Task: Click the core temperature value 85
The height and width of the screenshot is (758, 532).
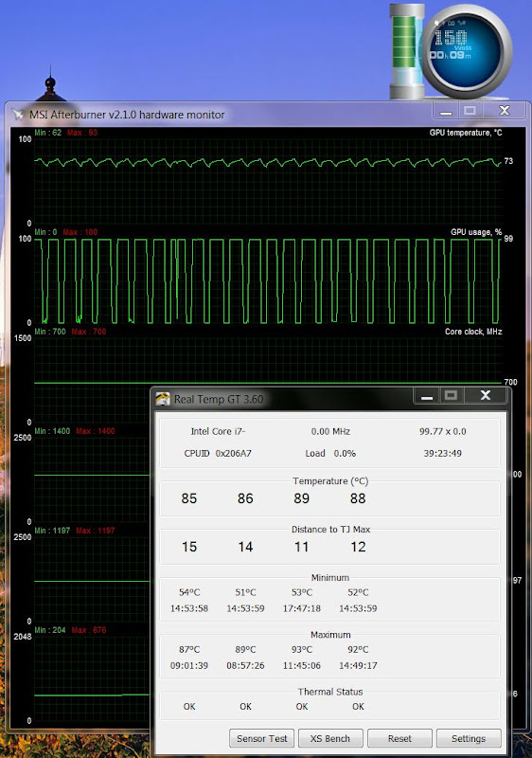Action: (x=188, y=498)
